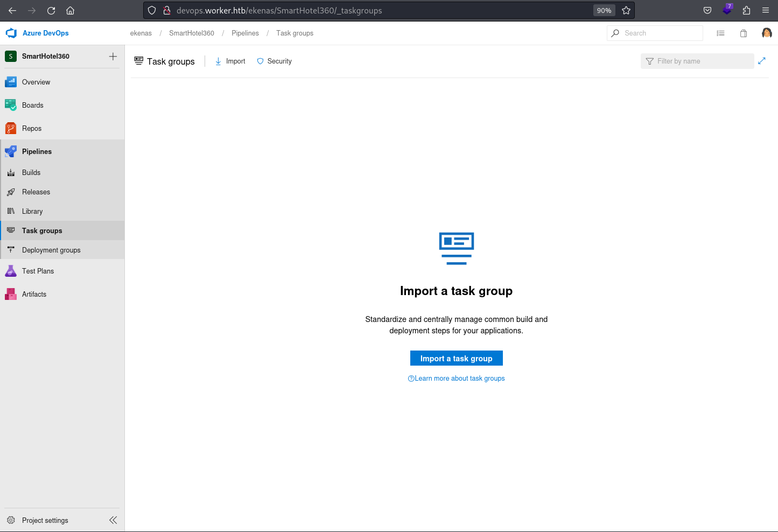Open the Artifacts hub icon
This screenshot has height=532, width=778.
coord(11,294)
